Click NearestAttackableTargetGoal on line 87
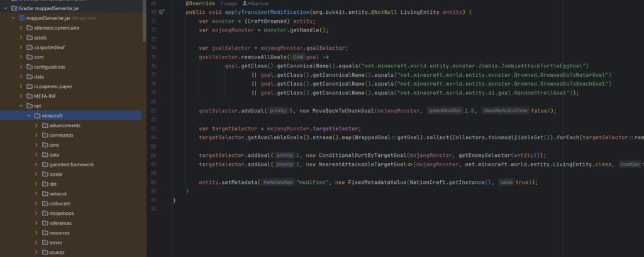The width and height of the screenshot is (644, 257). 363,164
